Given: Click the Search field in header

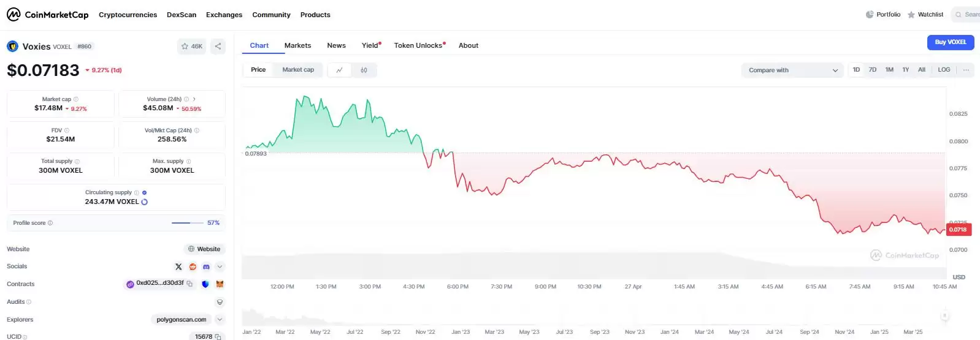Looking at the screenshot, I should [968, 15].
